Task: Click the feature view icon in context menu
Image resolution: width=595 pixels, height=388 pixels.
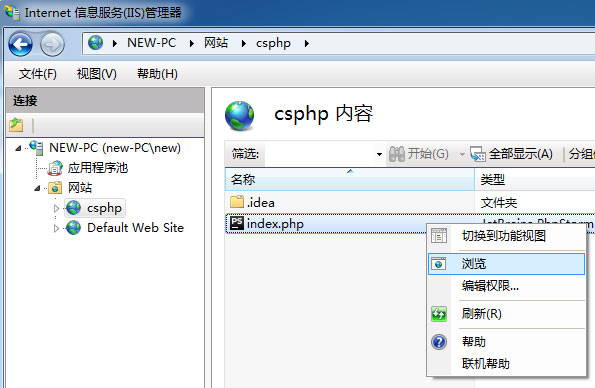Action: [x=439, y=236]
